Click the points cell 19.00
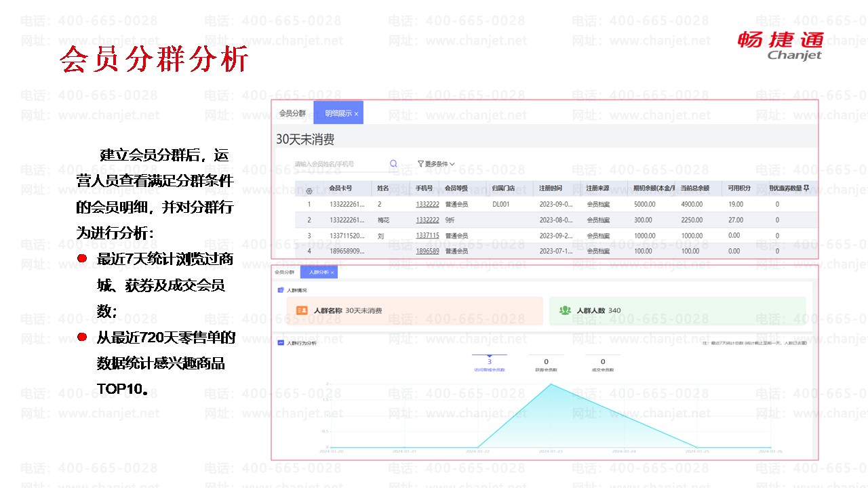868x488 pixels. [x=736, y=204]
